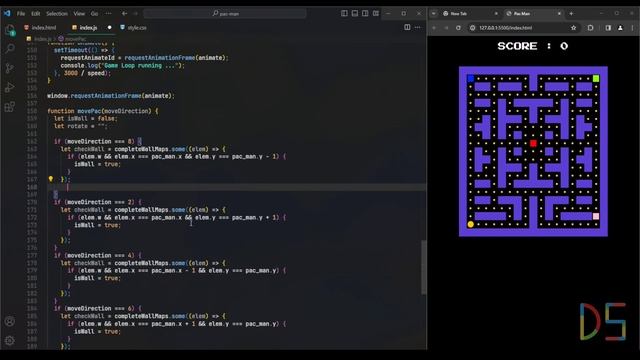Screen dimensions: 640x360
Task: Place cursor in empty line below the moveDirection === 0 block
Action: coord(237,187)
